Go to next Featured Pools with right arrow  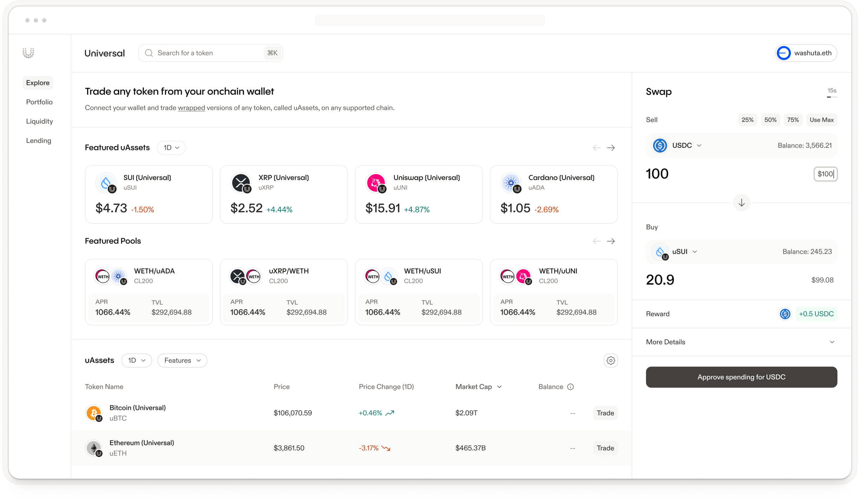pos(611,241)
